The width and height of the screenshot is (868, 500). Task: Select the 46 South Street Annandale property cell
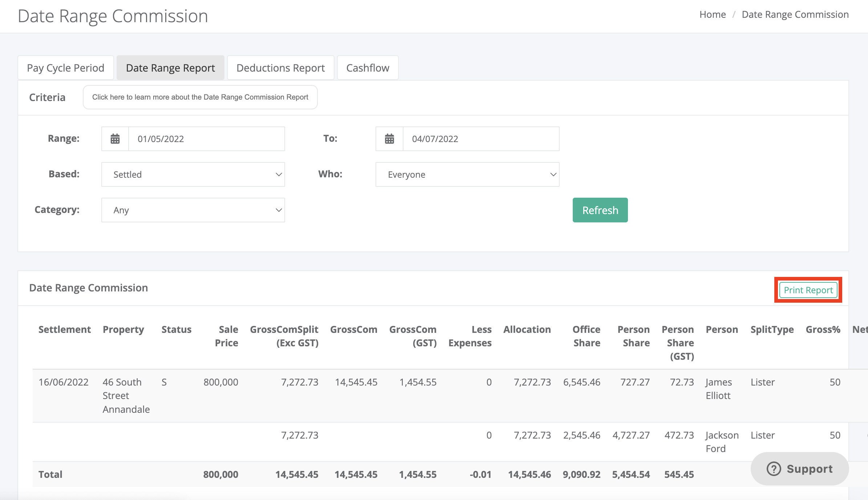tap(126, 396)
